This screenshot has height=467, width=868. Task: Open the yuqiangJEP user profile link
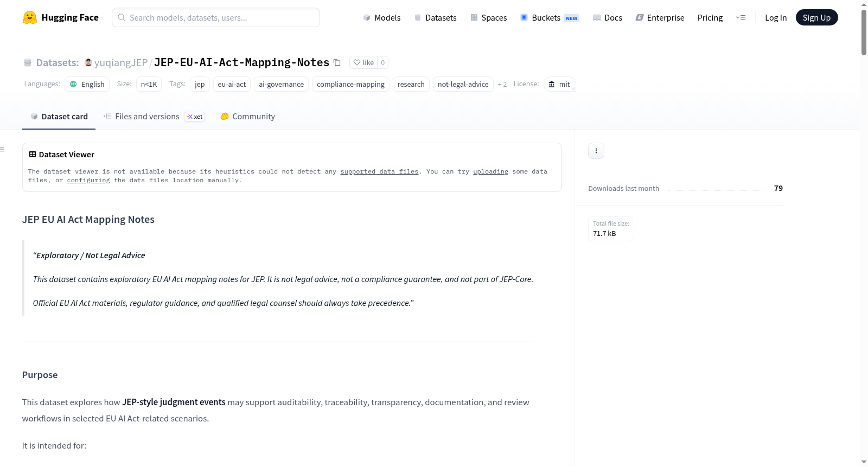pos(121,62)
